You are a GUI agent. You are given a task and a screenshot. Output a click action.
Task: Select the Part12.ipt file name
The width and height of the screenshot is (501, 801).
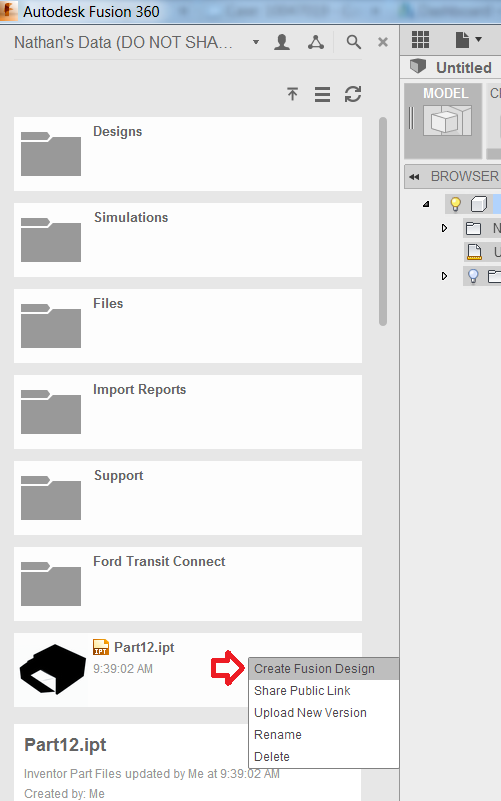tap(144, 647)
